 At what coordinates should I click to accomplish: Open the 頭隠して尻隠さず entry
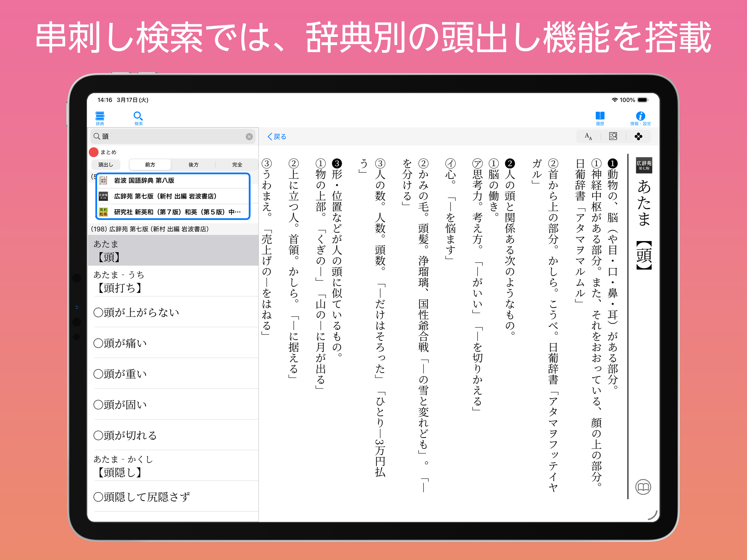(x=173, y=497)
